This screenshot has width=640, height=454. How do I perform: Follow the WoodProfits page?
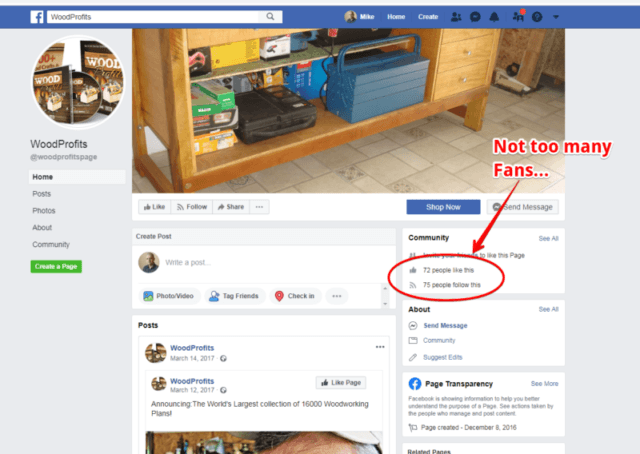point(192,207)
